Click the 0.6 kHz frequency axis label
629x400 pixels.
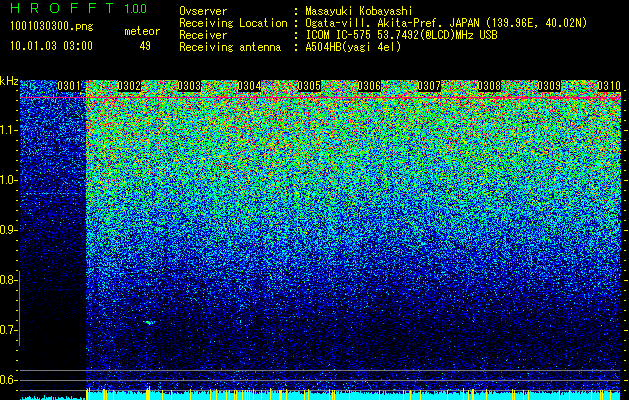[x=8, y=380]
